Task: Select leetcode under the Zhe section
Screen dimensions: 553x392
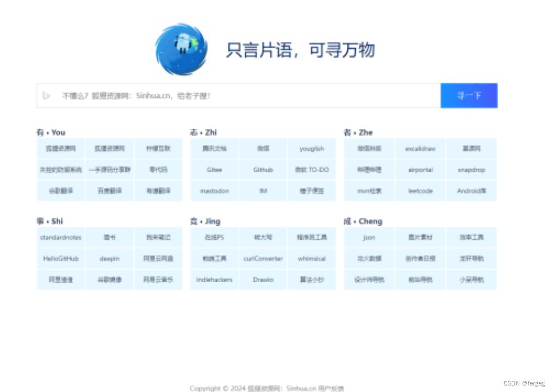Action: tap(419, 191)
